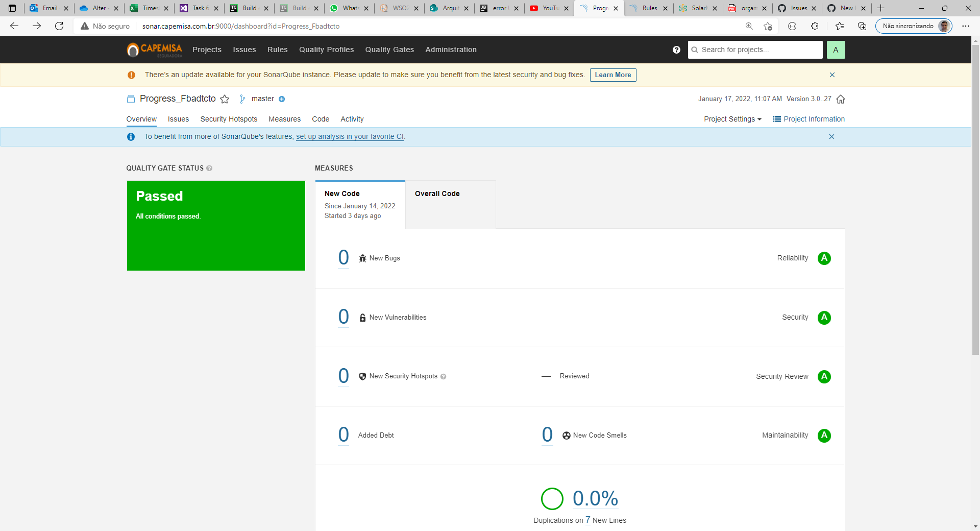Open set up analysis in your favorite CI

point(350,136)
